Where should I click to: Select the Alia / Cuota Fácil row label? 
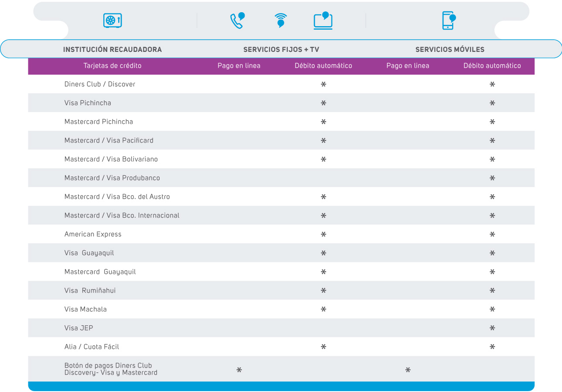[92, 347]
